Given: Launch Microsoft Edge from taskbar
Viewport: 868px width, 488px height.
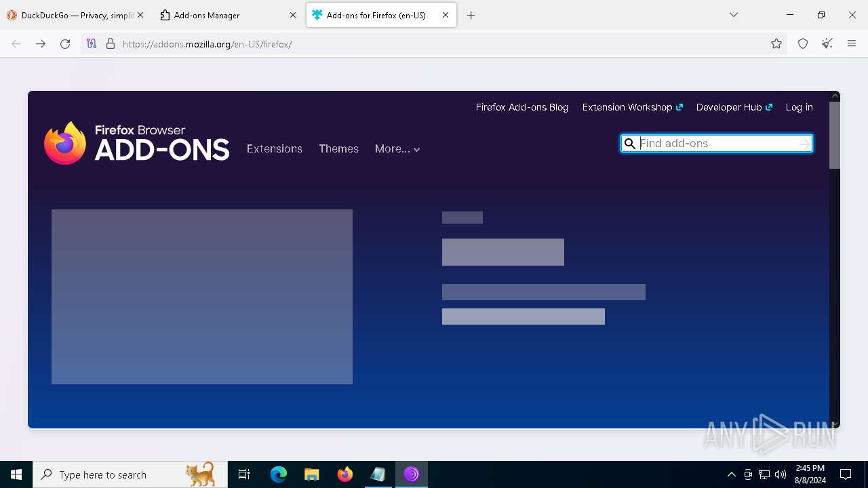Looking at the screenshot, I should pos(279,474).
